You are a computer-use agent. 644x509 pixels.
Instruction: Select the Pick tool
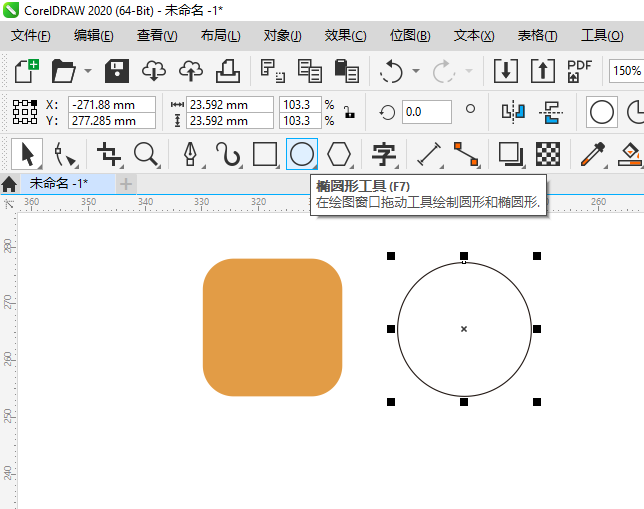pyautogui.click(x=27, y=154)
